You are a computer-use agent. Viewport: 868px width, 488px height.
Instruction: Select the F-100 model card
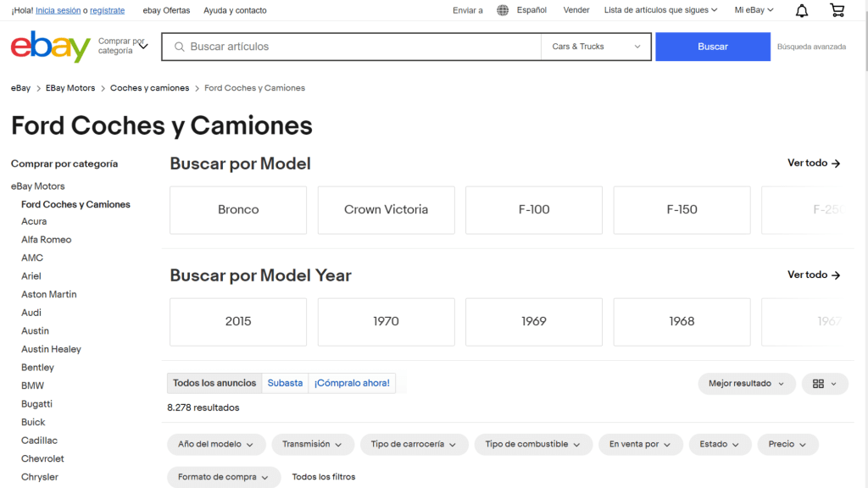pos(534,210)
